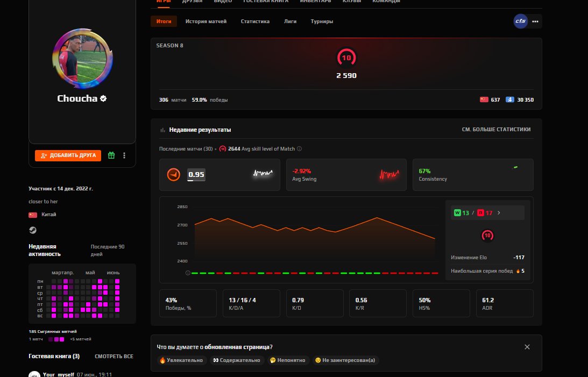Click the fire icon next to win streak 5

[x=518, y=271]
